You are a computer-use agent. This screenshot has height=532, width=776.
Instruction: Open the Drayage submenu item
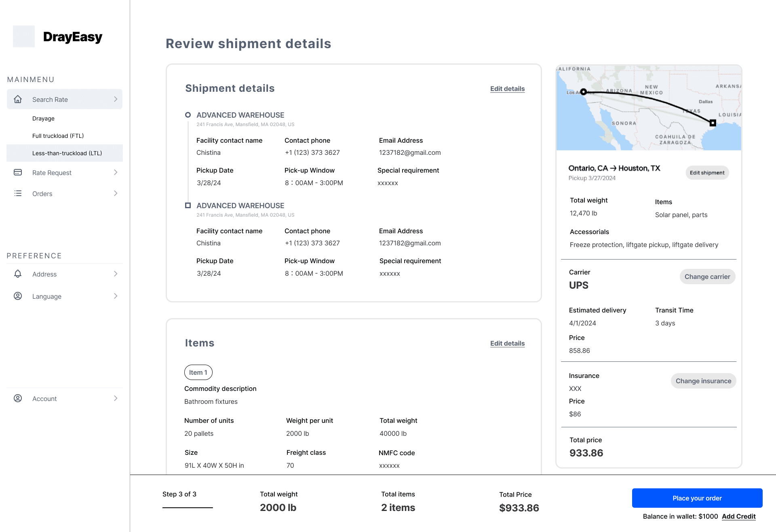(43, 118)
